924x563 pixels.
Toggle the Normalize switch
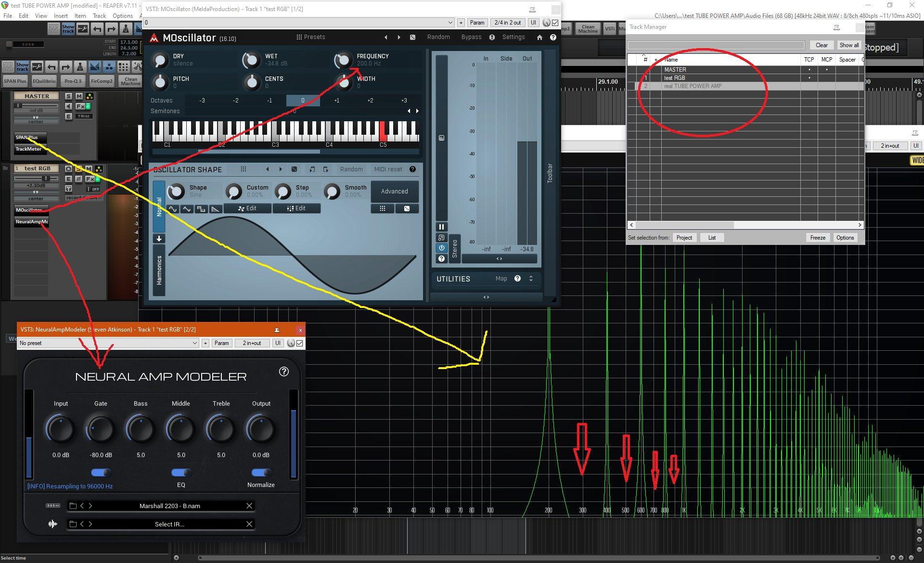[261, 473]
